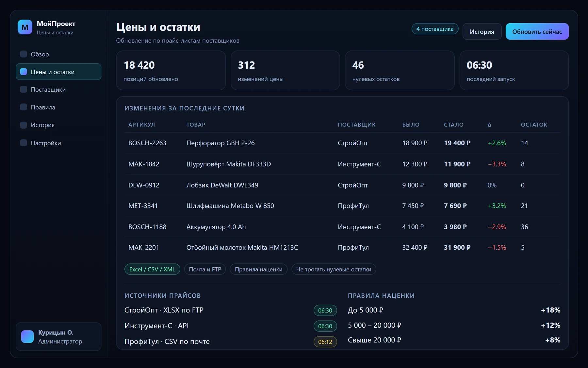Open Поставщики sidebar section

click(58, 89)
